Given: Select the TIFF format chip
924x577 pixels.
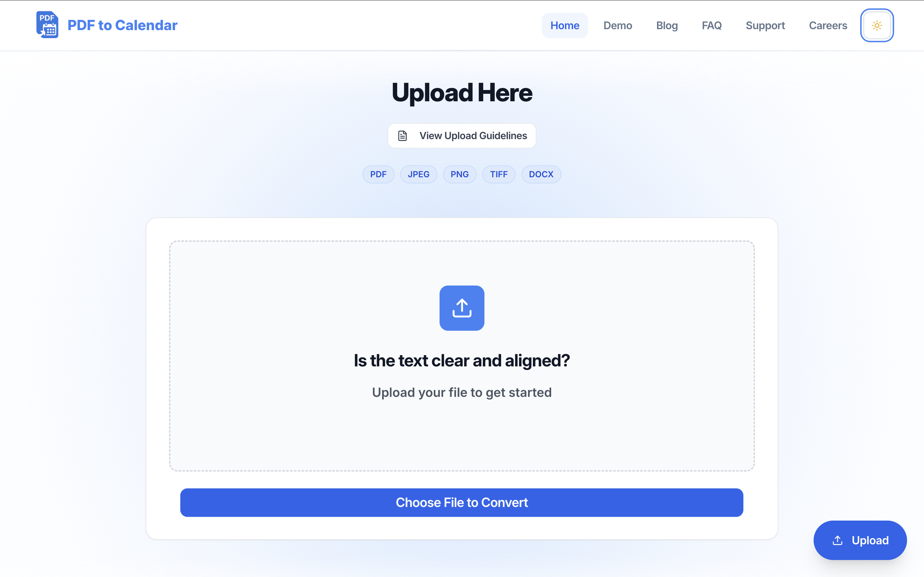Looking at the screenshot, I should coord(499,174).
